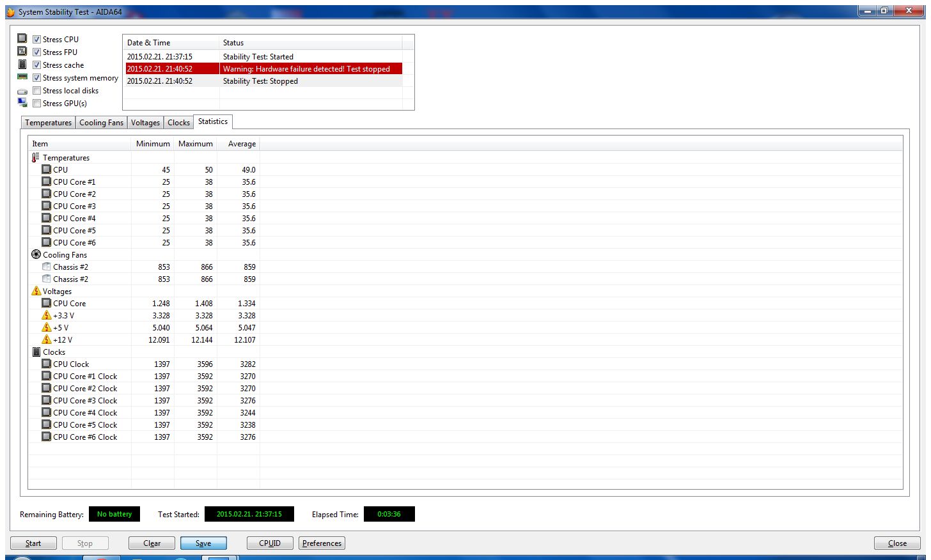Screen dimensions: 931x560
Task: Enable the Stress GPU(s) checkbox
Action: click(36, 103)
